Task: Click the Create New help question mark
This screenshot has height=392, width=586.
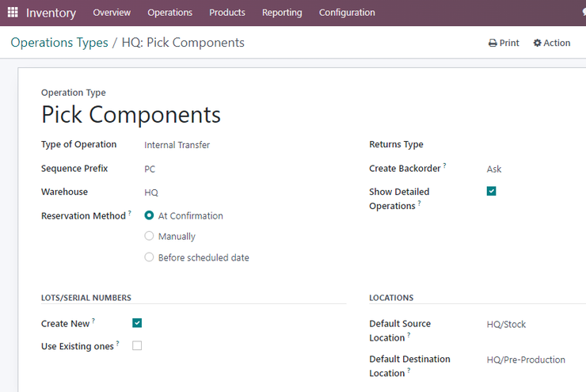Action: [93, 320]
